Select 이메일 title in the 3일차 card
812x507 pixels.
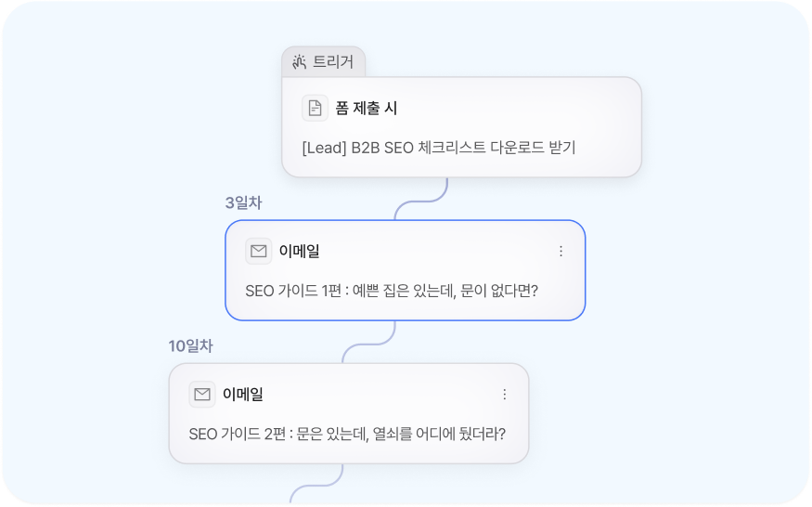pos(299,251)
